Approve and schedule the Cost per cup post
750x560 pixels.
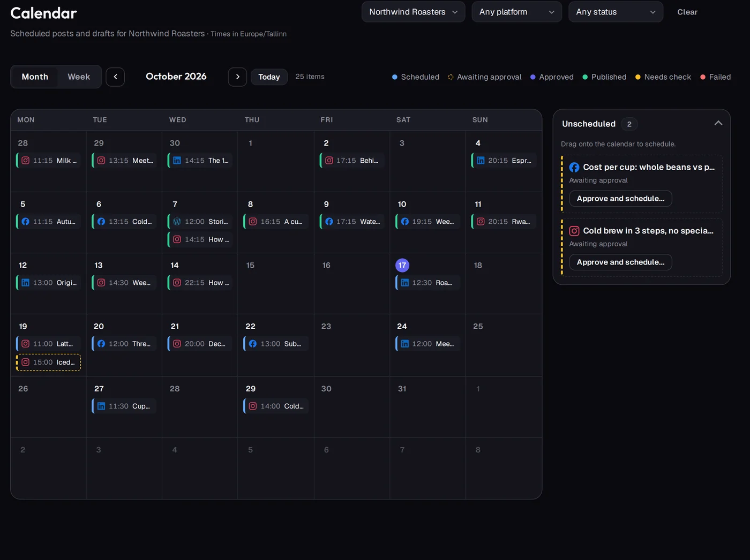coord(620,199)
